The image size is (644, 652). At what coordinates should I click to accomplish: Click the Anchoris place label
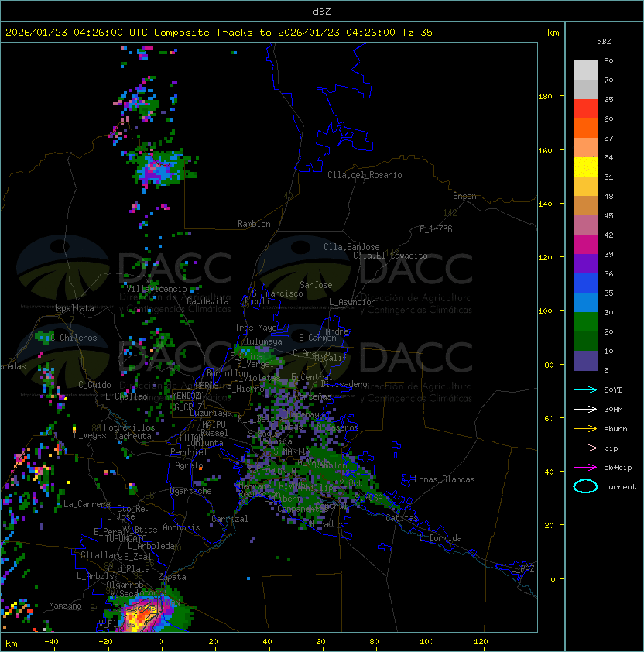pyautogui.click(x=181, y=527)
